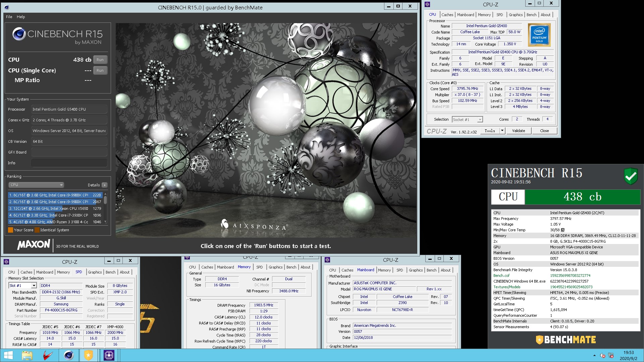The width and height of the screenshot is (644, 362).
Task: Open the CPU tab in Mainboard CPU-Z window
Action: coord(332,270)
